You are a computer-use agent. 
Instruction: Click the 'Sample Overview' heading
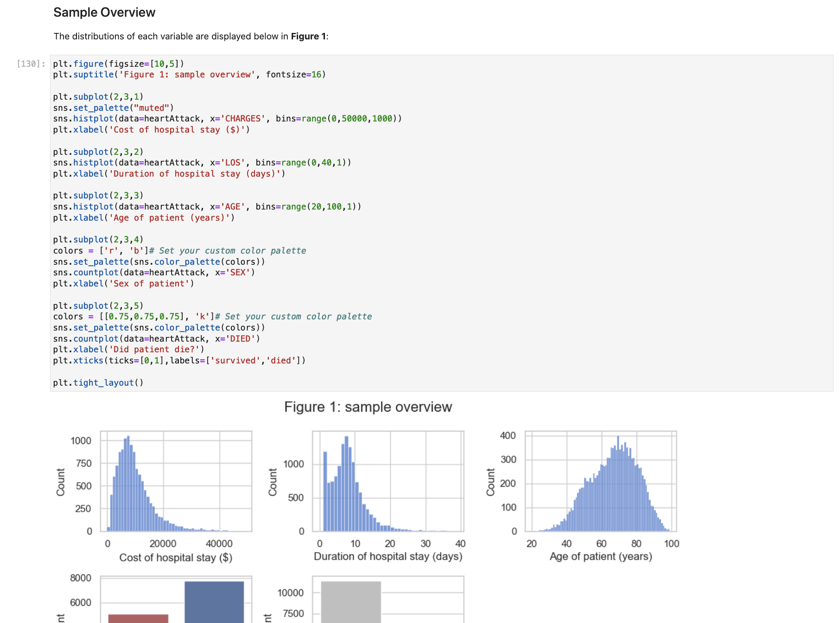point(104,13)
